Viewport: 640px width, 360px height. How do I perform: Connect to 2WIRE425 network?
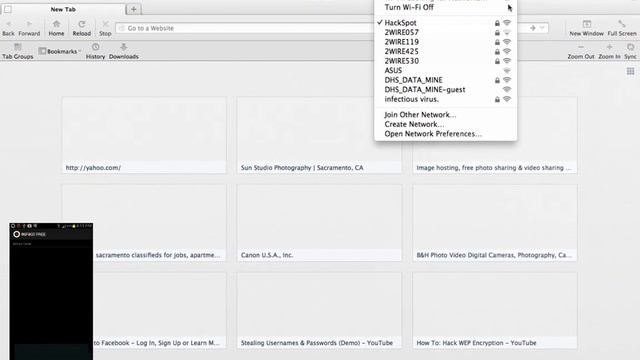pos(445,51)
